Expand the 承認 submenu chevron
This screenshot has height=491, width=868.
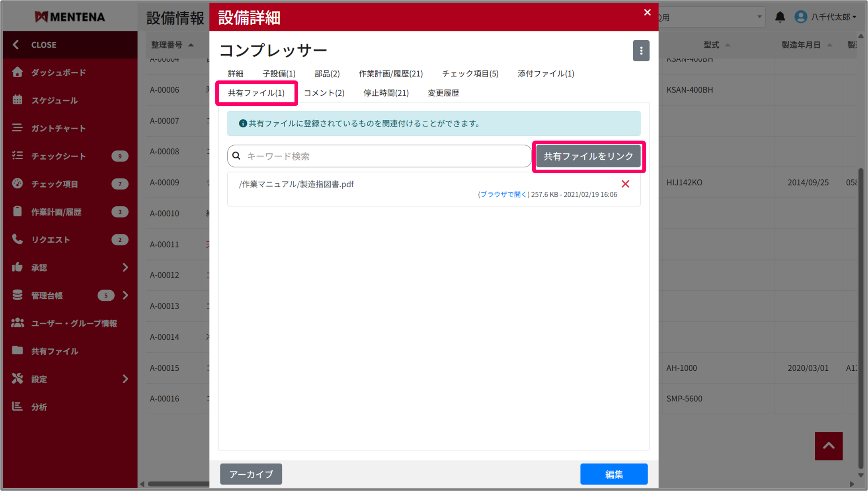tap(125, 267)
